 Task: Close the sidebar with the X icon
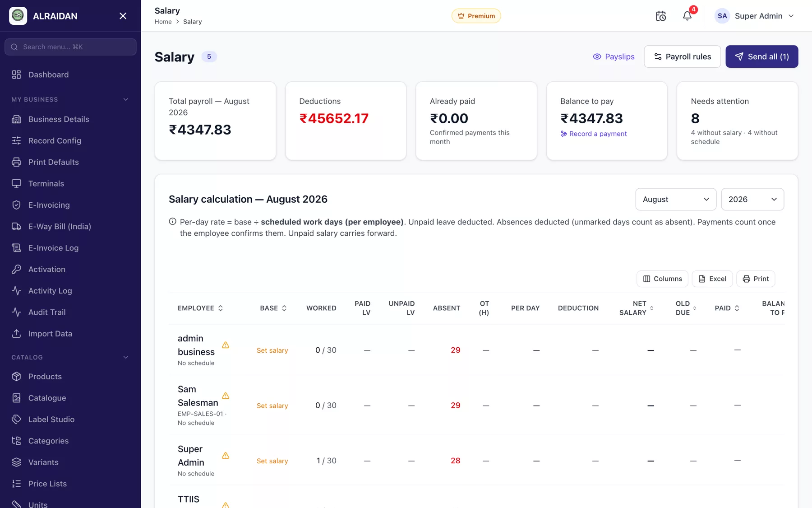tap(123, 16)
